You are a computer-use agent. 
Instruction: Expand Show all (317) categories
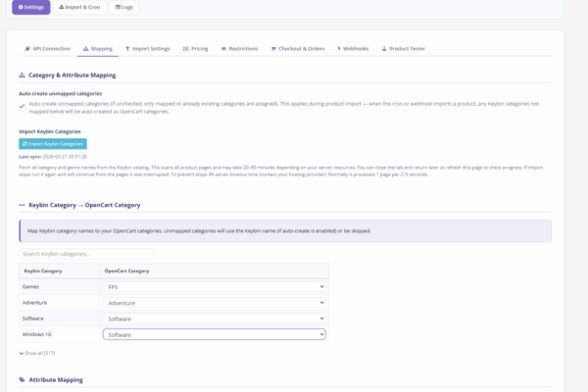[37, 352]
